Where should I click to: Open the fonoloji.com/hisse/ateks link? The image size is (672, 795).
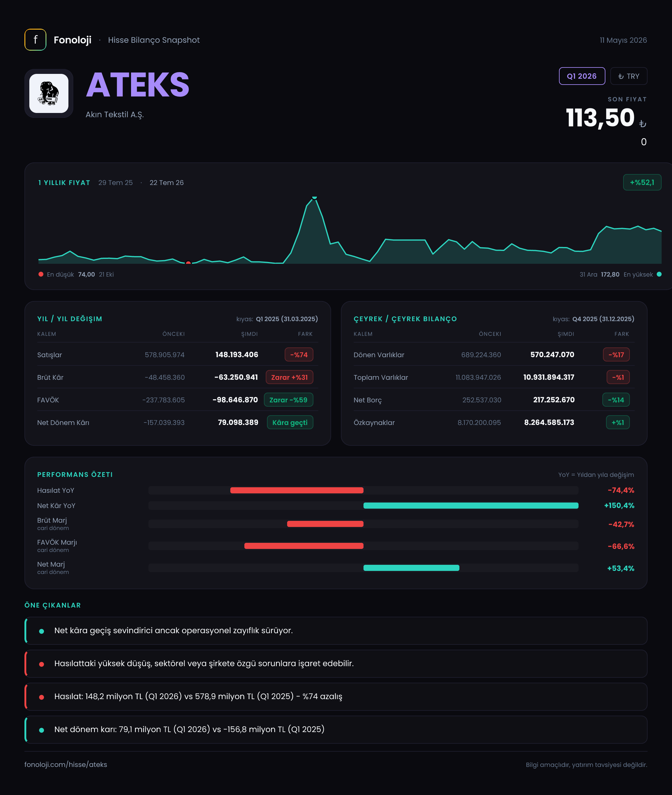(x=66, y=764)
